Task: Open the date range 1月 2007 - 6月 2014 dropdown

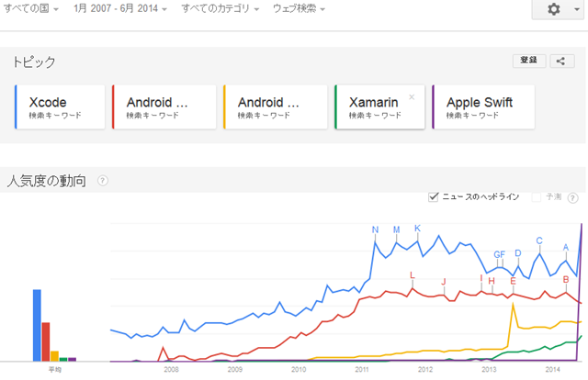Action: [120, 8]
